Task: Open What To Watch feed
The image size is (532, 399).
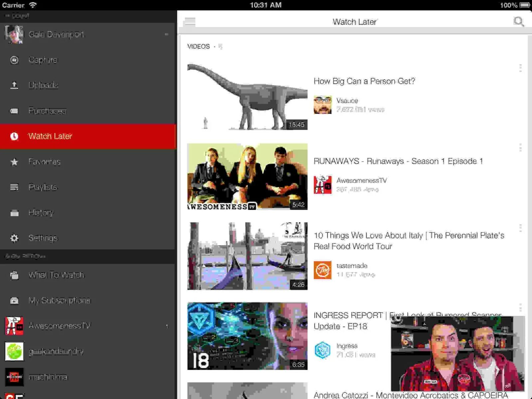Action: 87,275
